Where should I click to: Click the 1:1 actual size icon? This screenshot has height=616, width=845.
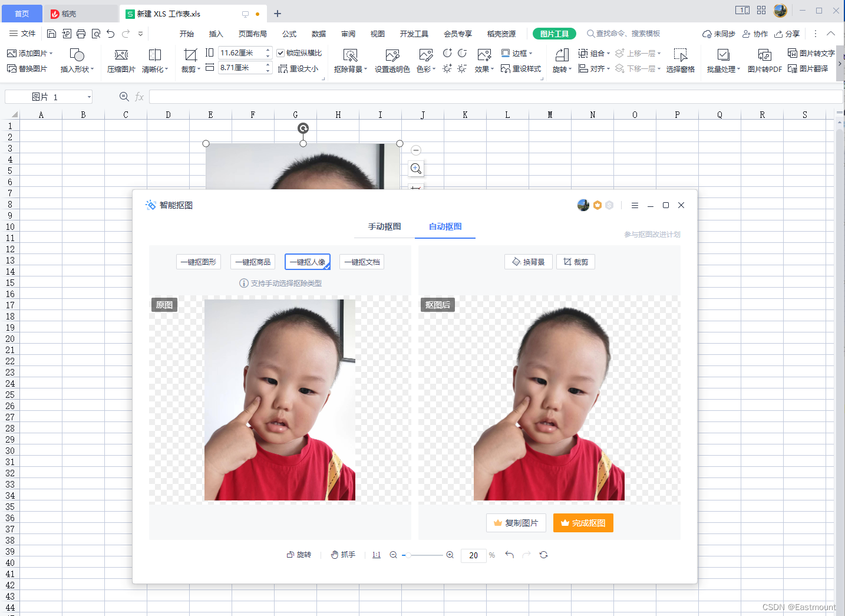click(x=377, y=555)
